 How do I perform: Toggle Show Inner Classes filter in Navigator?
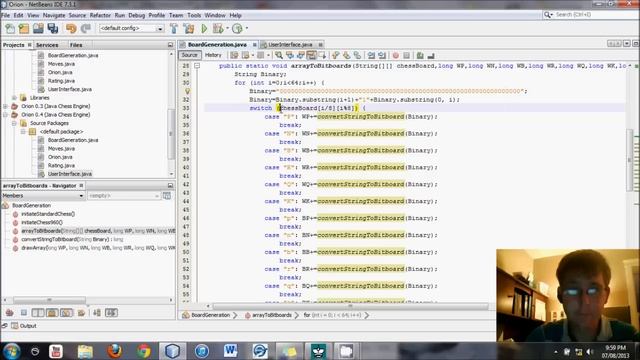[x=67, y=313]
